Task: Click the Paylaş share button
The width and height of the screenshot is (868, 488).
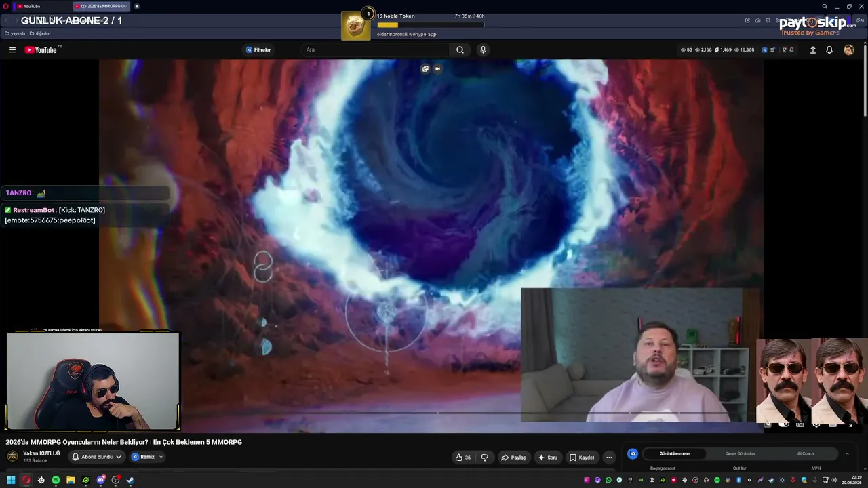Action: click(513, 457)
